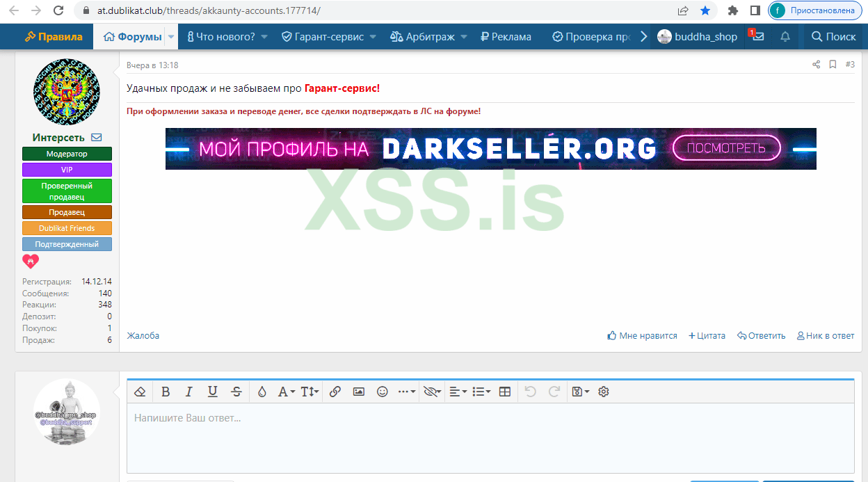This screenshot has width=868, height=482.
Task: Open the browser extensions puzzle icon
Action: click(732, 10)
